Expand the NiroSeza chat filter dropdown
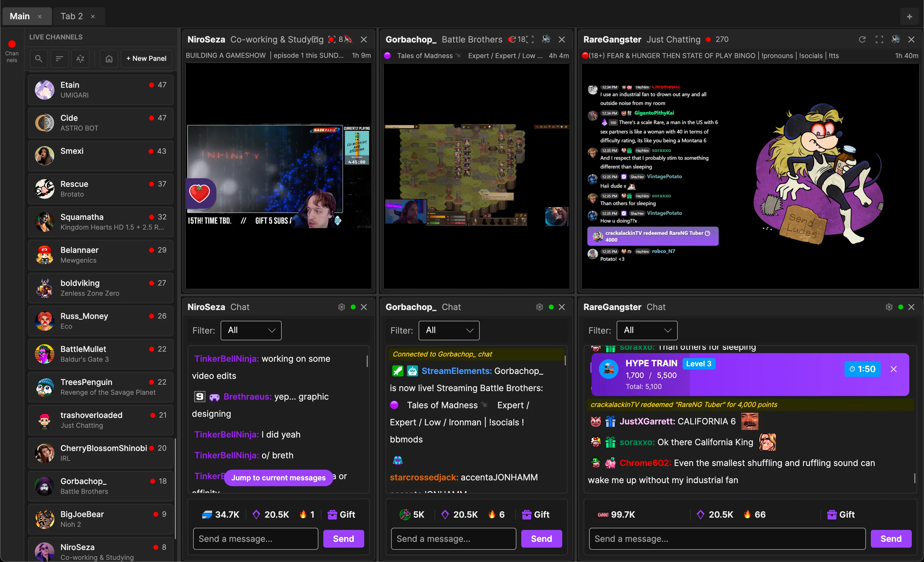The height and width of the screenshot is (562, 924). (251, 330)
